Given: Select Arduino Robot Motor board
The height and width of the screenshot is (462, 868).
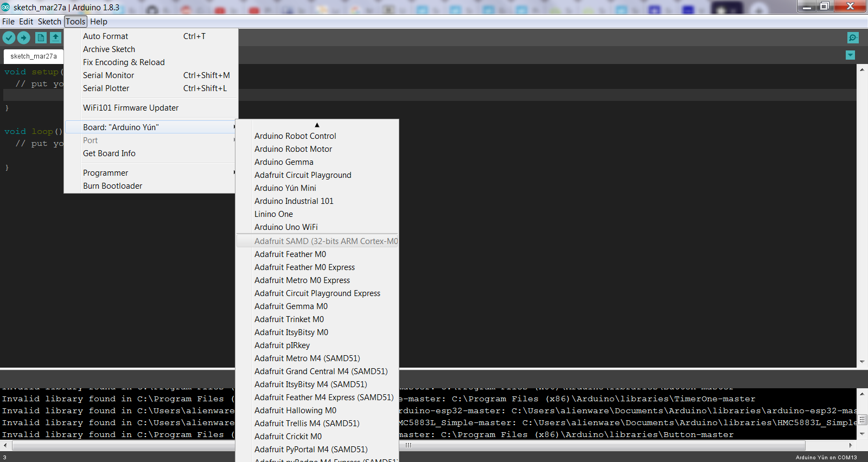Looking at the screenshot, I should (x=317, y=149).
